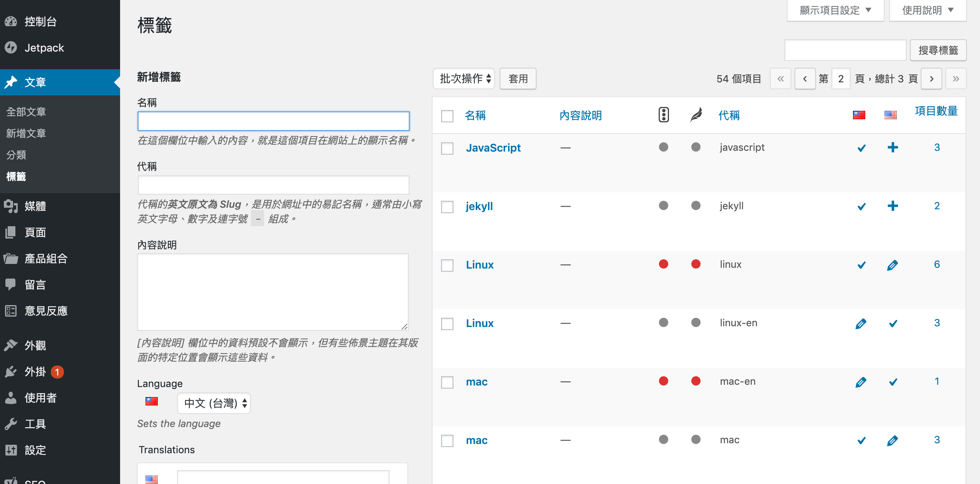Click the US flag column header icon
Viewport: 980px width, 484px height.
pos(890,115)
